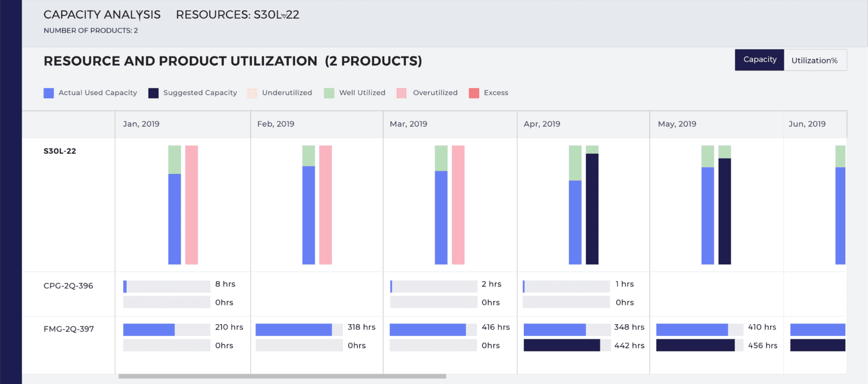Click the FMG-2Q-397 product row label
Image resolution: width=868 pixels, height=384 pixels.
pos(69,329)
